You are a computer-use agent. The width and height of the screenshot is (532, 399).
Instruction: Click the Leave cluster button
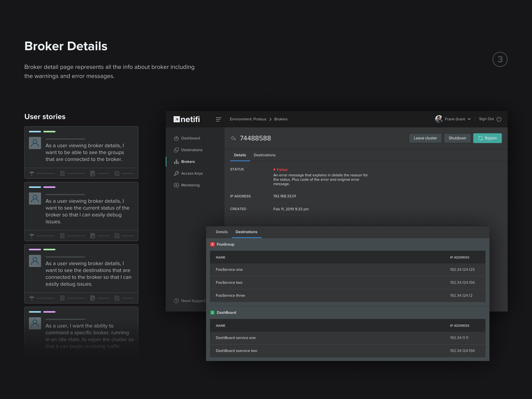point(425,138)
